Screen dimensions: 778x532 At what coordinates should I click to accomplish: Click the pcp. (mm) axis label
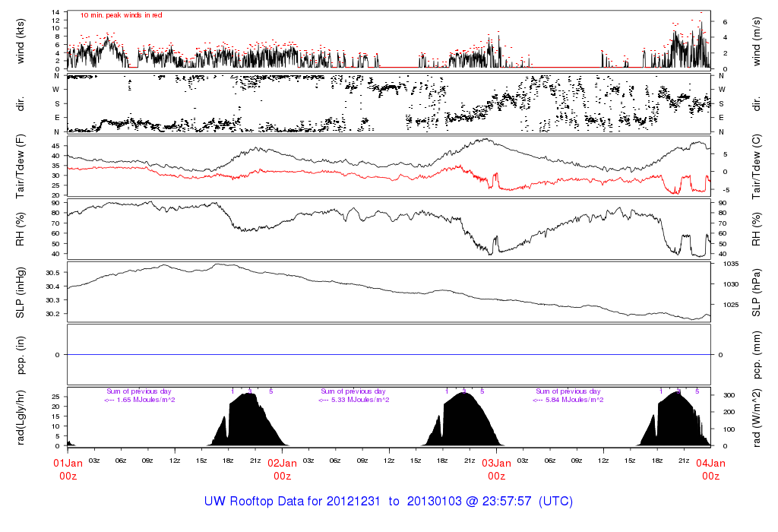[x=757, y=355]
